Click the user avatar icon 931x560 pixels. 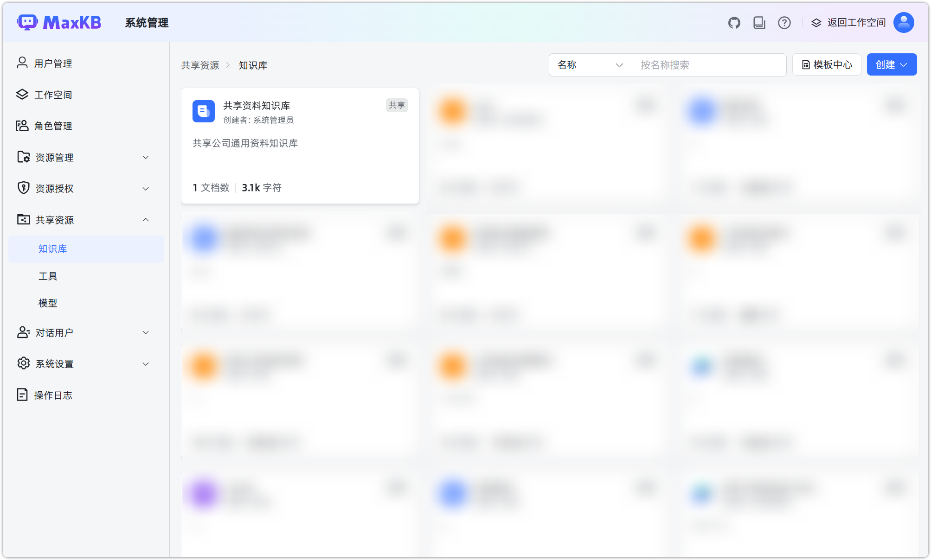point(903,23)
